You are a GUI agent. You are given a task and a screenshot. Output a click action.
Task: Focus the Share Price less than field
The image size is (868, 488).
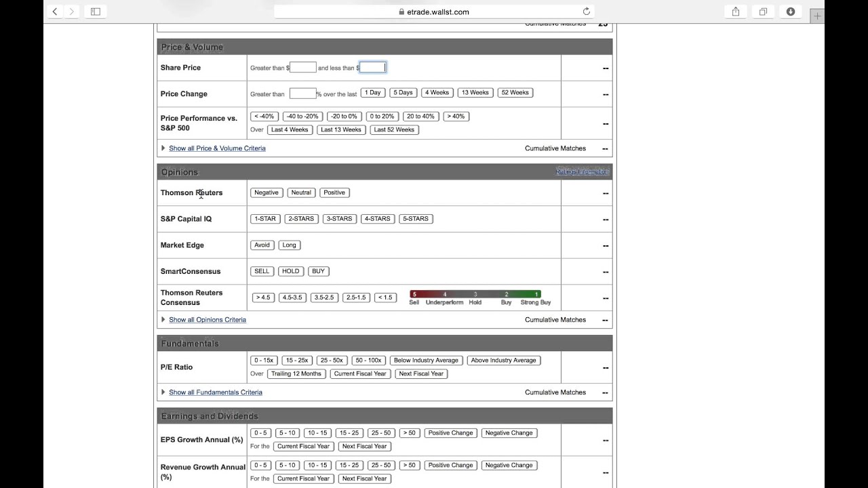[372, 67]
